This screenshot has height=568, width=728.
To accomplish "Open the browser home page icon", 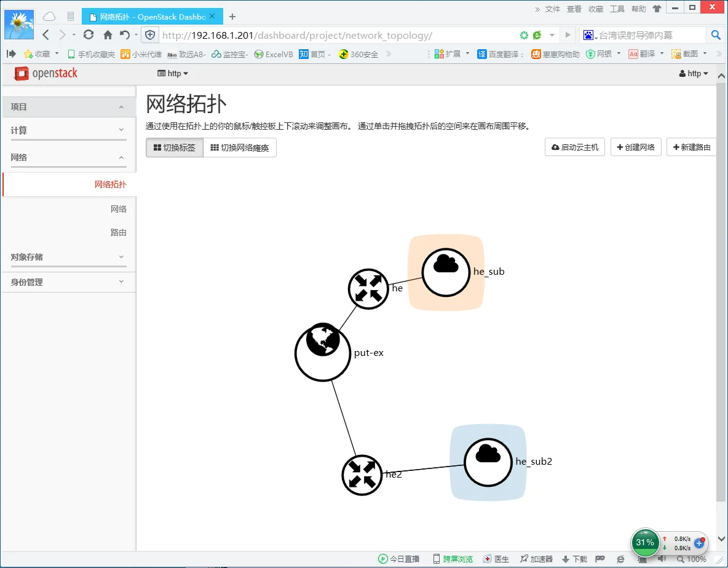I will pos(108,35).
